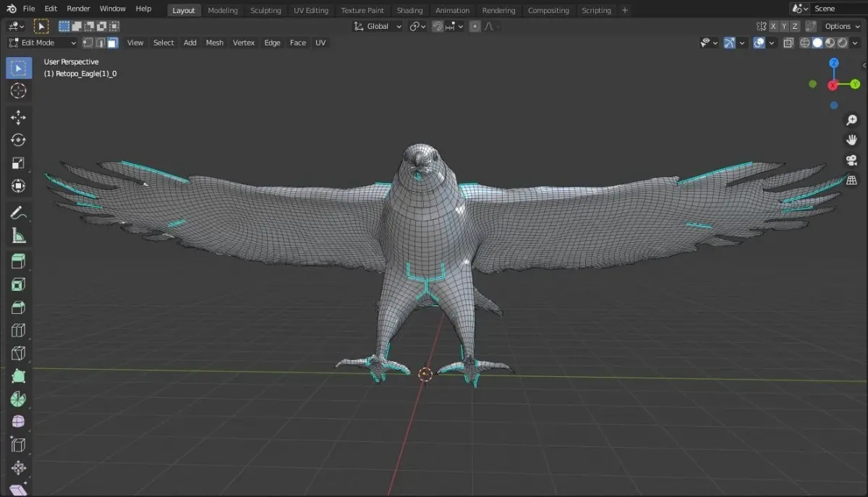The width and height of the screenshot is (868, 497).
Task: Toggle Y axis mirror
Action: (784, 26)
